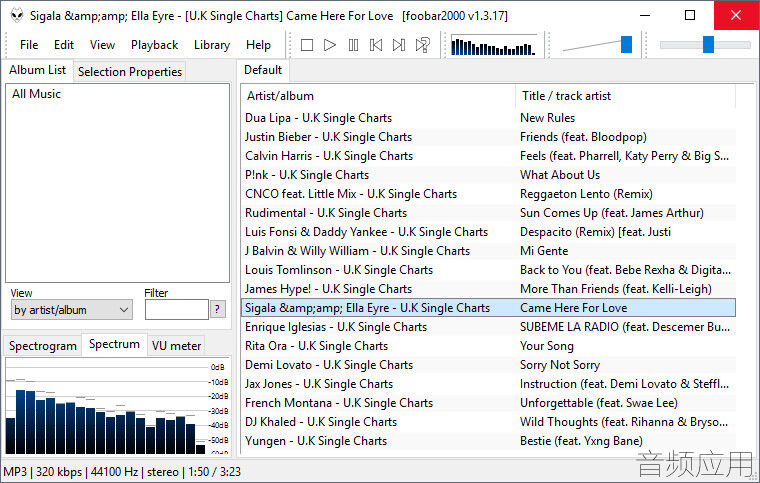760x483 pixels.
Task: Select the French Montana playlist row
Action: [489, 403]
